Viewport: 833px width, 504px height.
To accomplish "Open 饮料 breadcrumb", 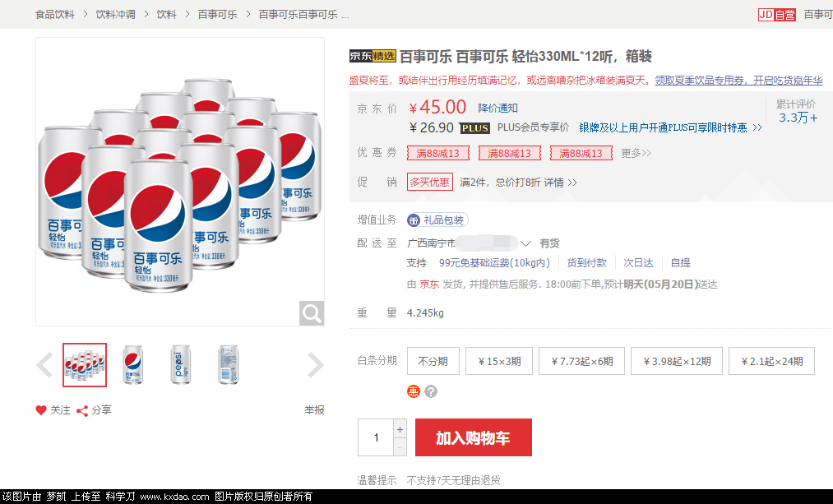I will (166, 15).
